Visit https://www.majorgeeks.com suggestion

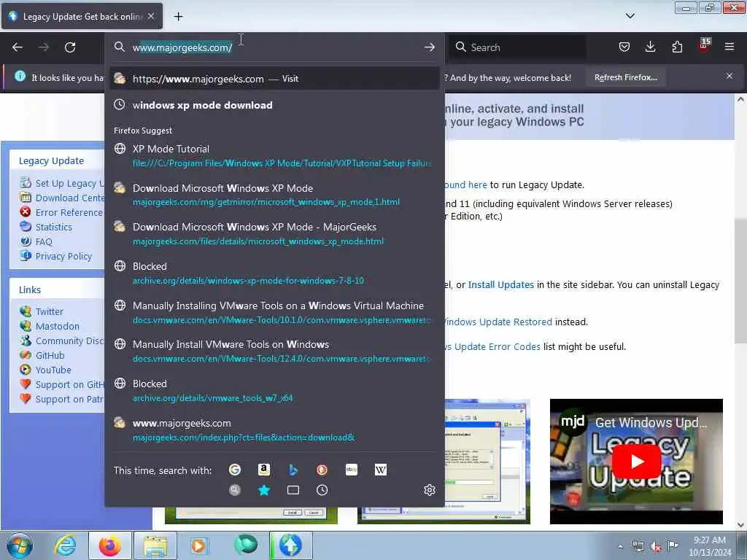[274, 79]
